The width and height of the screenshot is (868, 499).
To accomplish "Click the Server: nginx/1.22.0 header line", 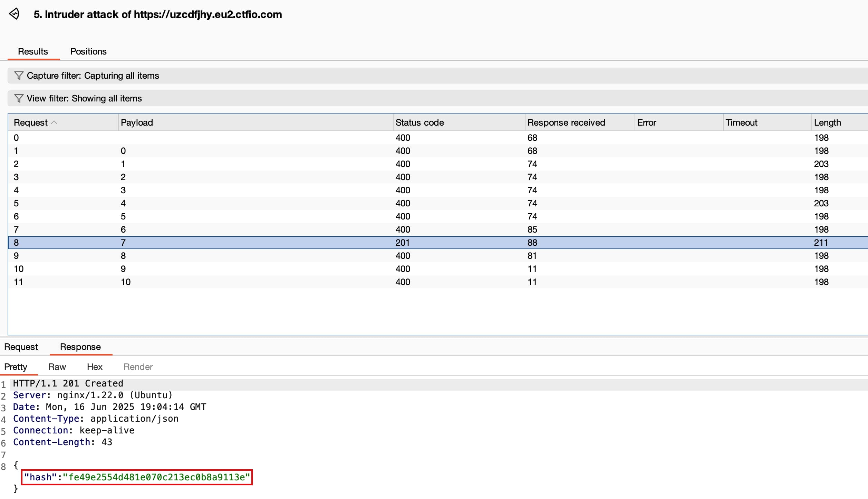I will (x=93, y=395).
